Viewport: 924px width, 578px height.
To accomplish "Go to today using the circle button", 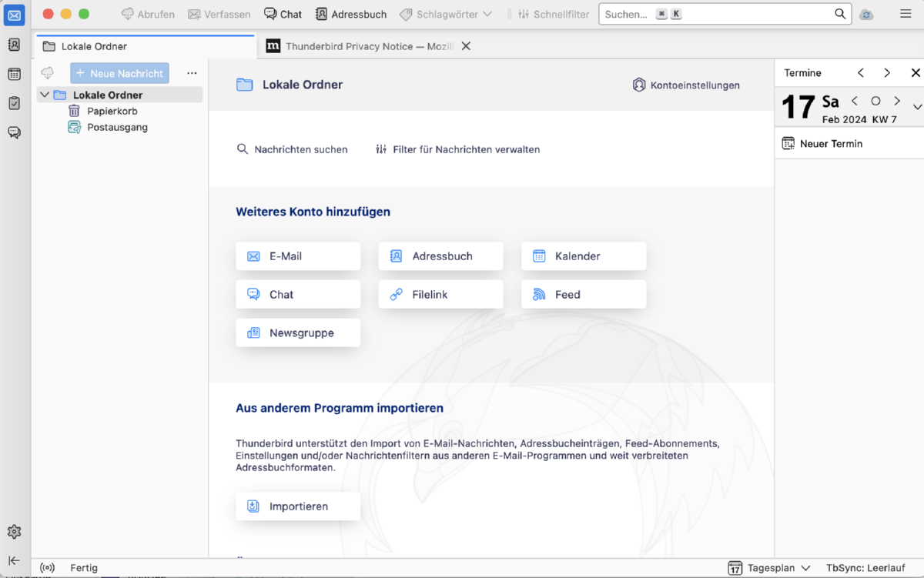I will (x=875, y=101).
